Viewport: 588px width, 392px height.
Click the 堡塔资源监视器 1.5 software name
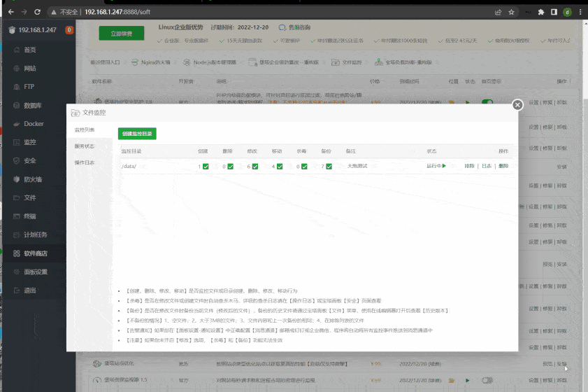coord(126,380)
